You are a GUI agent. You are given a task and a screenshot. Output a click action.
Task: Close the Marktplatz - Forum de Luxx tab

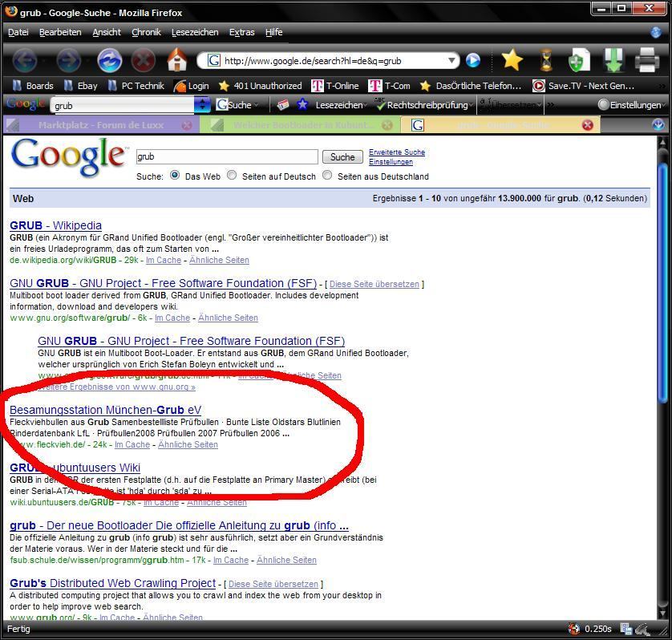pos(187,125)
